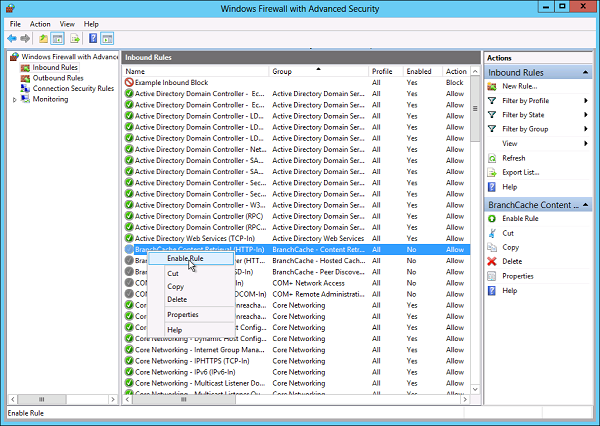Click the Connection Security Rules tree icon
Image resolution: width=600 pixels, height=426 pixels.
pyautogui.click(x=25, y=88)
